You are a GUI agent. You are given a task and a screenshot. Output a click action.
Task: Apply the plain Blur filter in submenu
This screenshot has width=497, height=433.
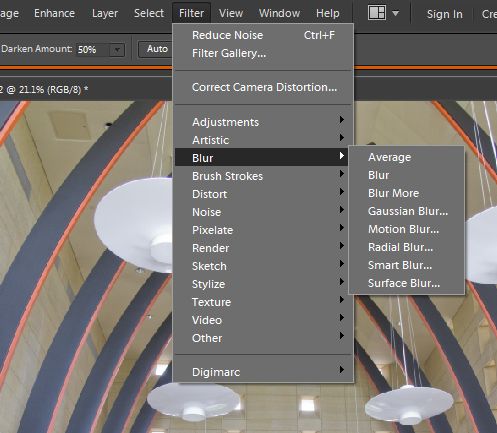tap(406, 175)
